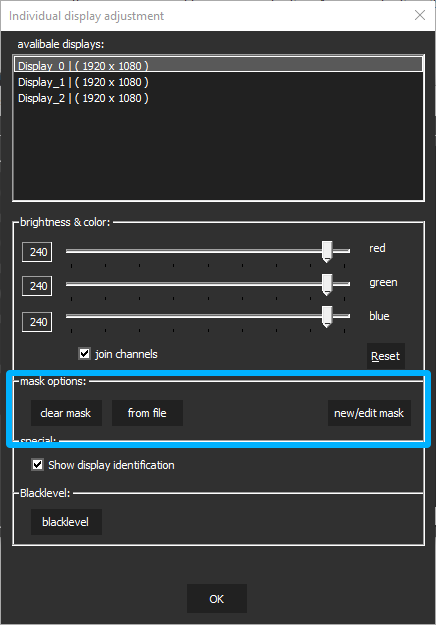Select Display_2 in the displays list
The image size is (436, 625).
(218, 98)
